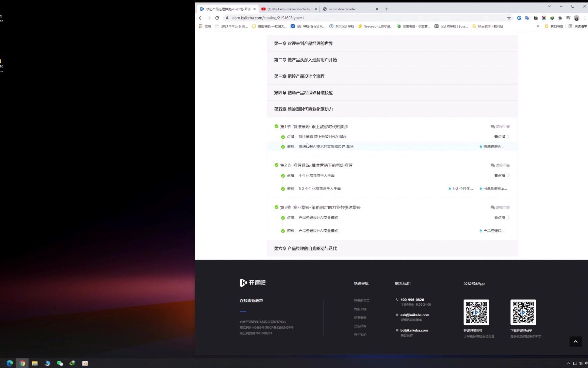Download the 书单&资料.p... file

pyautogui.click(x=493, y=188)
